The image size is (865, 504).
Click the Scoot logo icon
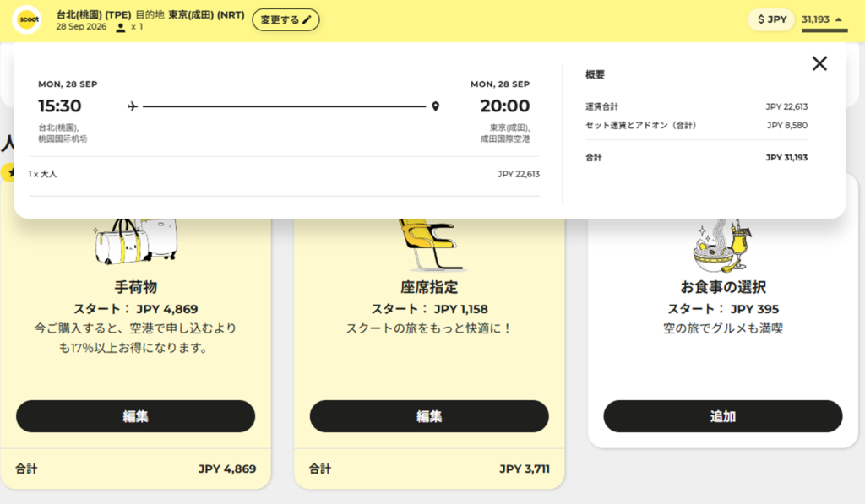coord(27,20)
